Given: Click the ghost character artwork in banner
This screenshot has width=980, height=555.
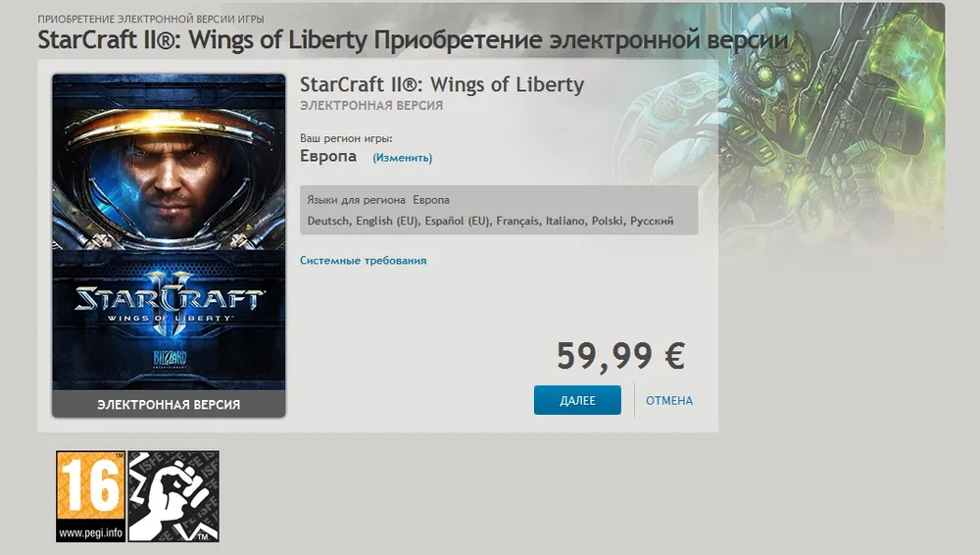Looking at the screenshot, I should pyautogui.click(x=831, y=126).
